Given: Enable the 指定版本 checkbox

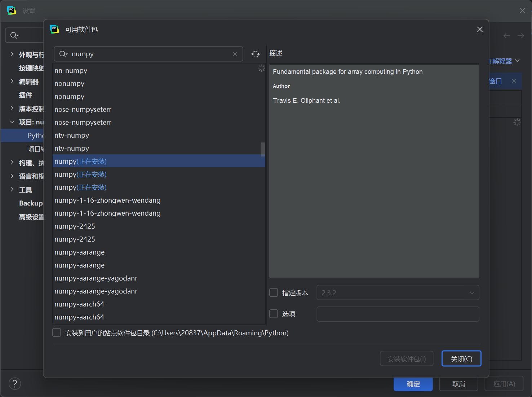Looking at the screenshot, I should [x=274, y=292].
